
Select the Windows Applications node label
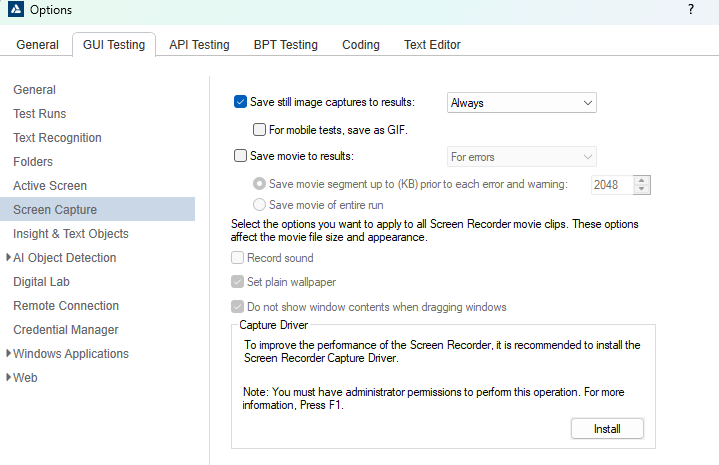pos(71,354)
